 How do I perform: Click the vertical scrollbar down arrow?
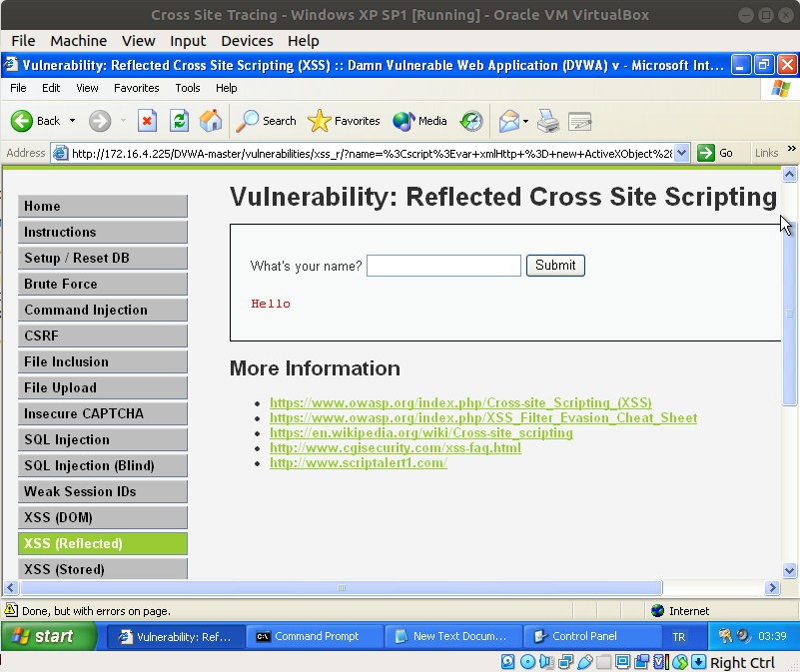click(789, 570)
